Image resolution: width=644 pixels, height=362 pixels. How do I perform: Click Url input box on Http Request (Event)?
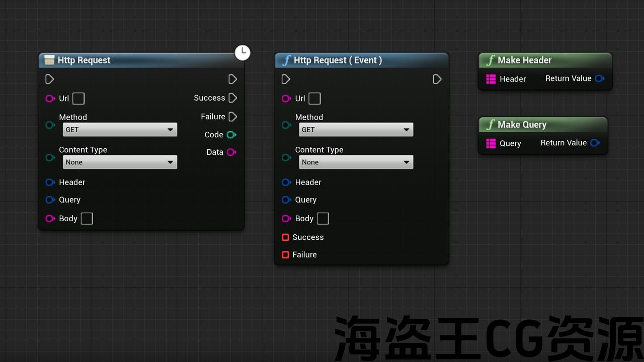(314, 99)
